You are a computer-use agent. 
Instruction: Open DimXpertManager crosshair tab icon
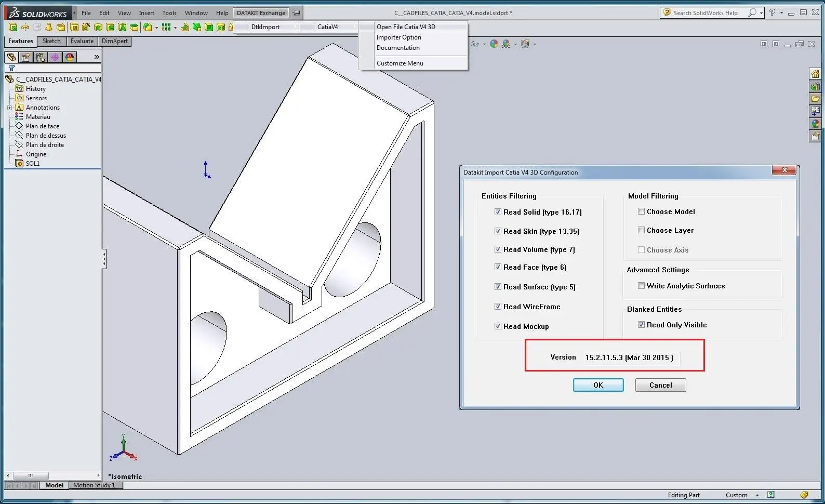click(x=55, y=57)
